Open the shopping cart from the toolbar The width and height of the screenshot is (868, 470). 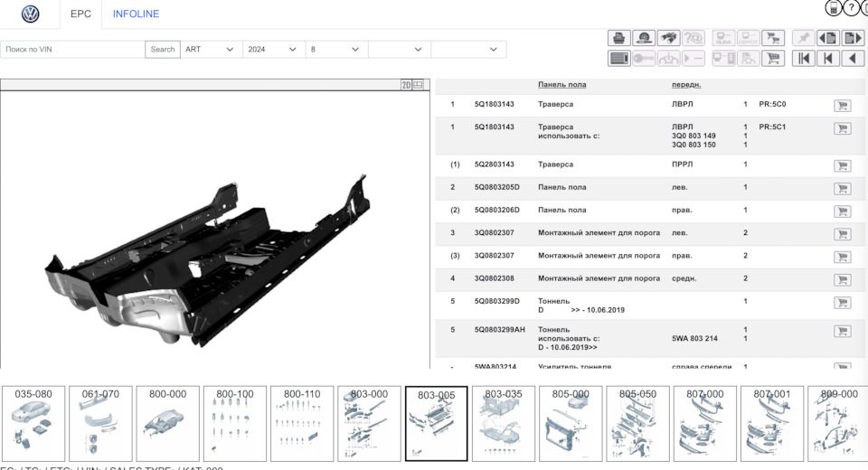773,59
